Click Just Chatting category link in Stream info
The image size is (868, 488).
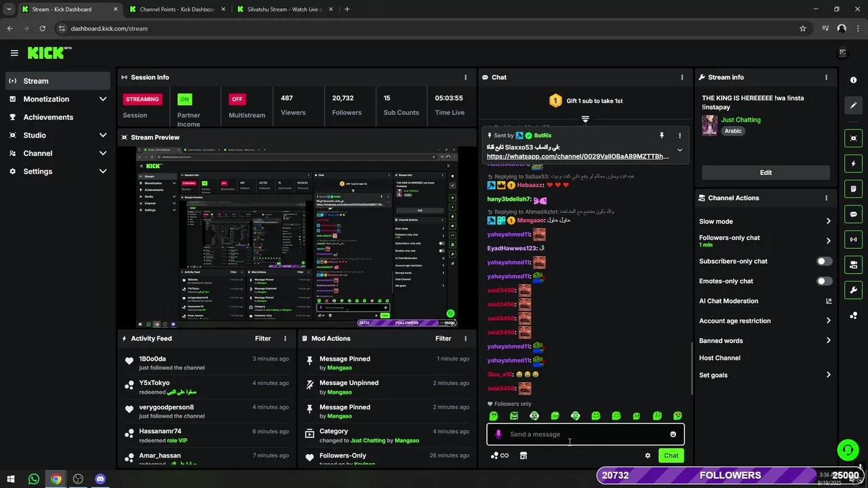[x=741, y=120]
